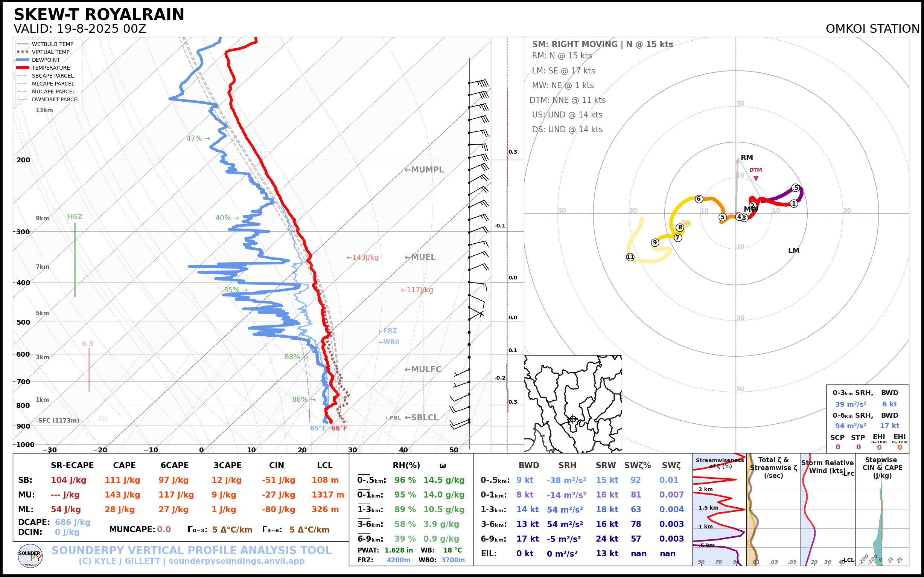Viewport: 924px width, 577px height.
Task: Click the SounderPy circular logo
Action: [x=30, y=556]
